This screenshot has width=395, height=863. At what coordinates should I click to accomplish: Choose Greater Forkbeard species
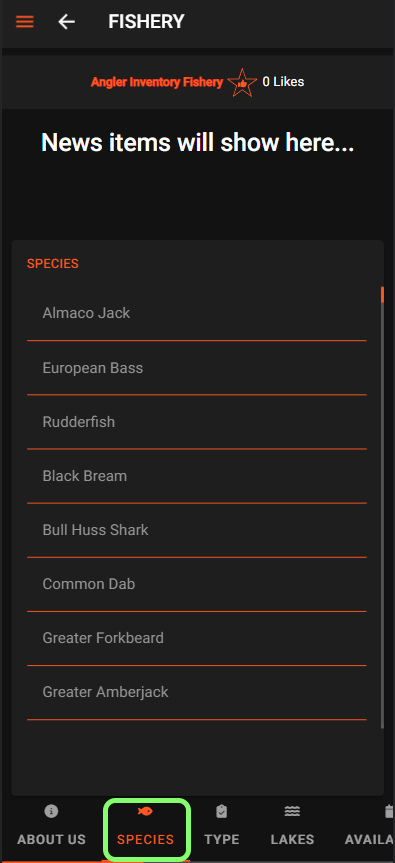click(x=196, y=638)
